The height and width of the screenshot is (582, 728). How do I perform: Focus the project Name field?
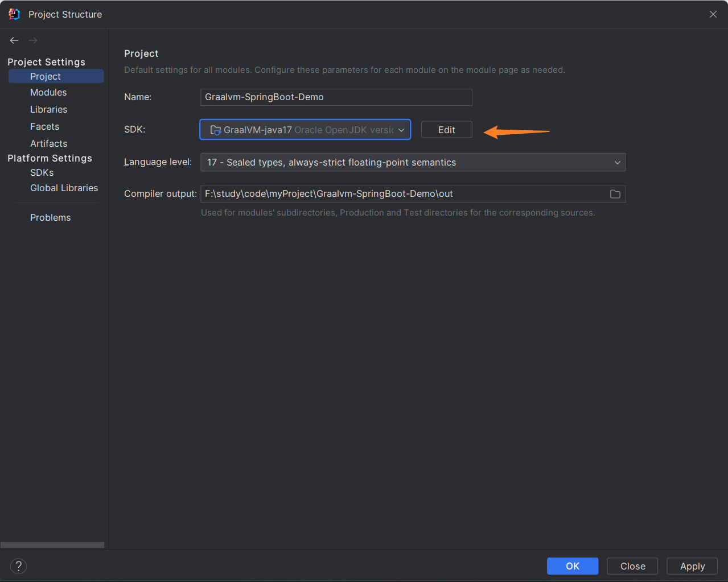[x=336, y=97]
